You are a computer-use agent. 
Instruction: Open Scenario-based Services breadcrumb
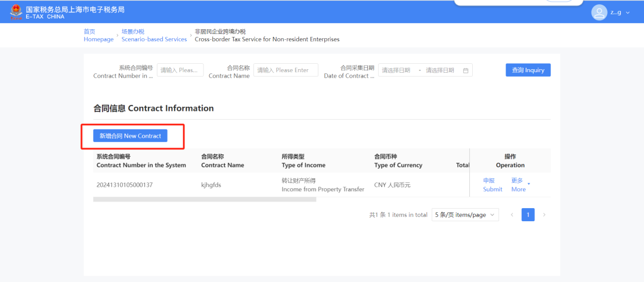coord(154,35)
